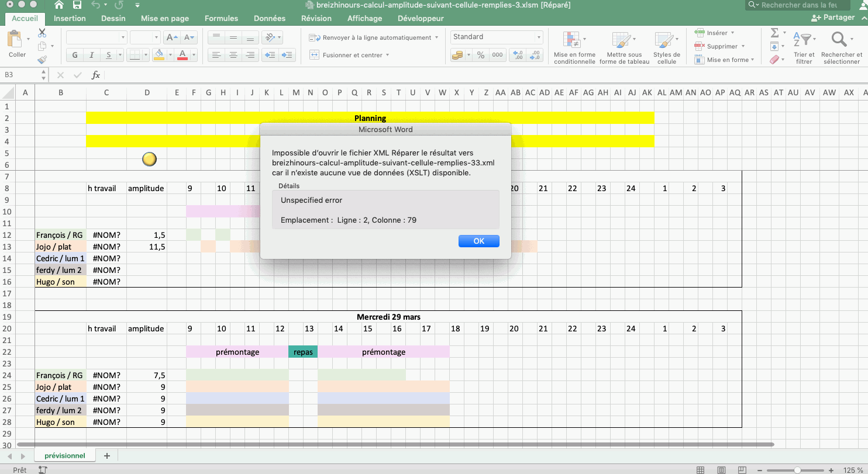Click the increase font size icon

(171, 37)
